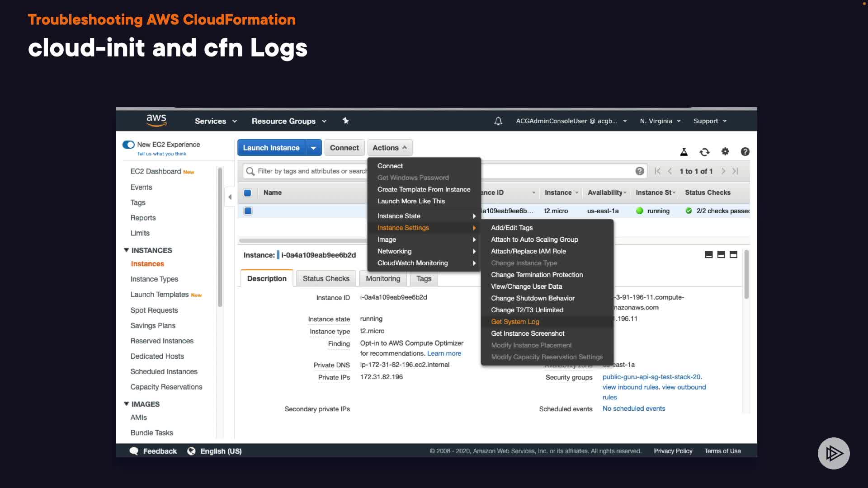Collapse the sidebar with arrow handle
868x488 pixels.
(230, 197)
